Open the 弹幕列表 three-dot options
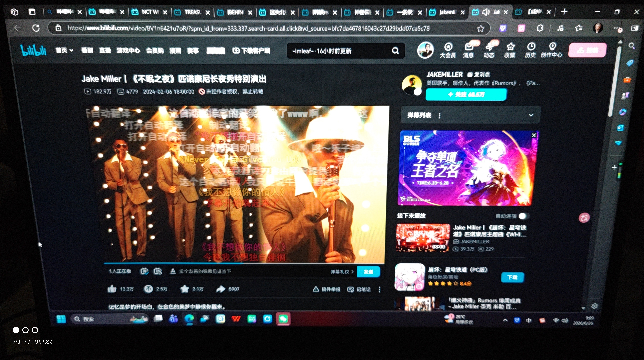This screenshot has width=644, height=360. (439, 116)
